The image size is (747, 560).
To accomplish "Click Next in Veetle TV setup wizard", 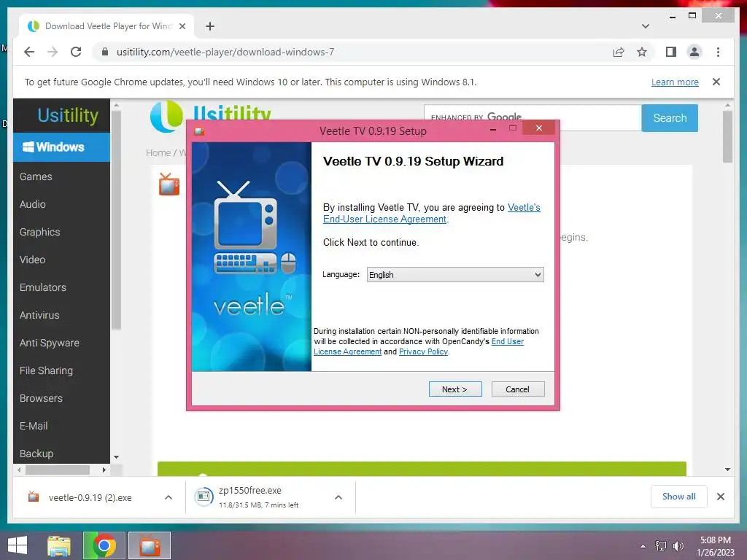I will point(455,389).
